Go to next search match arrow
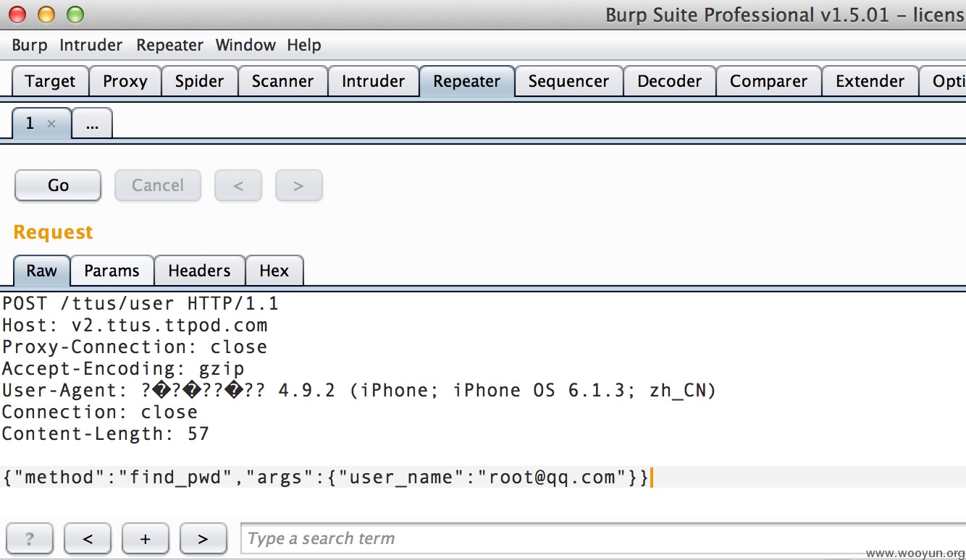Viewport: 966px width, 560px height. tap(203, 538)
